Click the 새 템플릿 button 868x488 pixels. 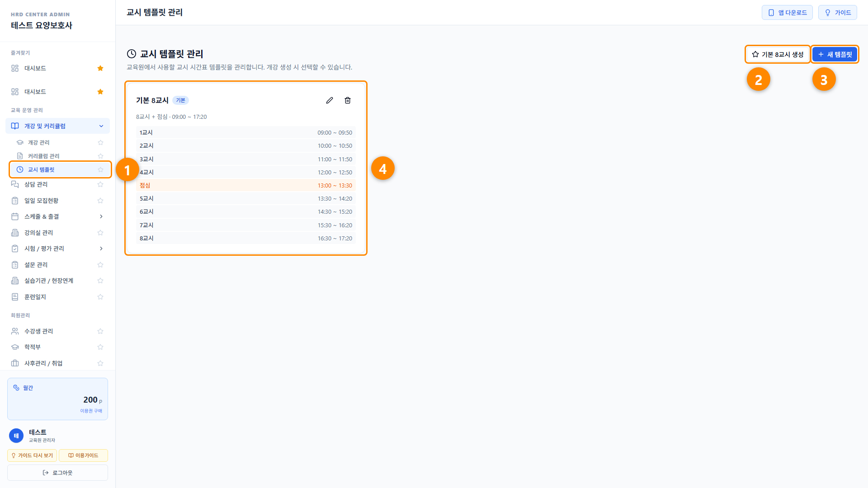[x=835, y=54]
